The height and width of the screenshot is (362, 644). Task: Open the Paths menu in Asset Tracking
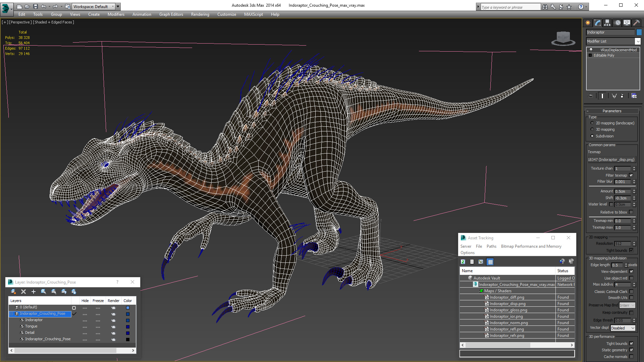(x=491, y=246)
